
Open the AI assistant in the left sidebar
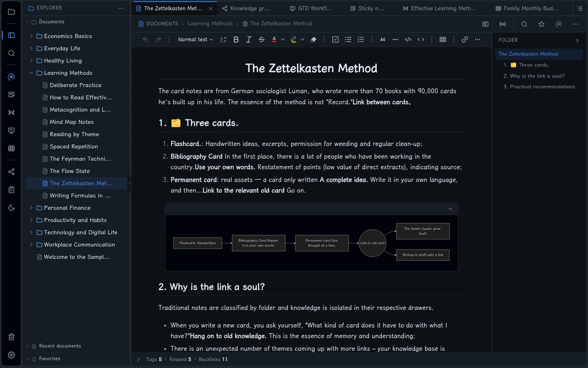coord(11,76)
